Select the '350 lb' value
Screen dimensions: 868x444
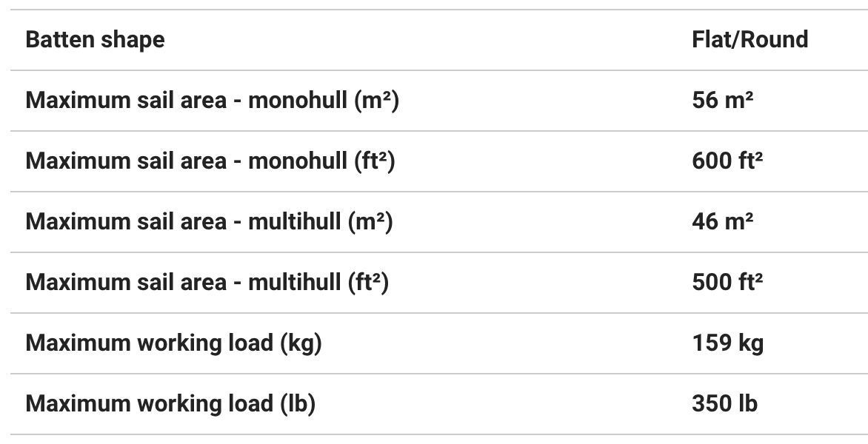[724, 404]
